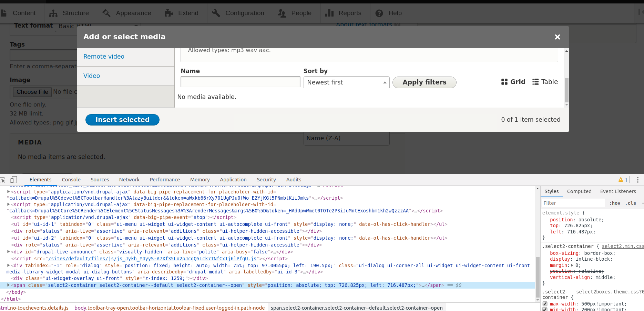Open the Structure toolbar menu
644x311 pixels.
pos(69,13)
